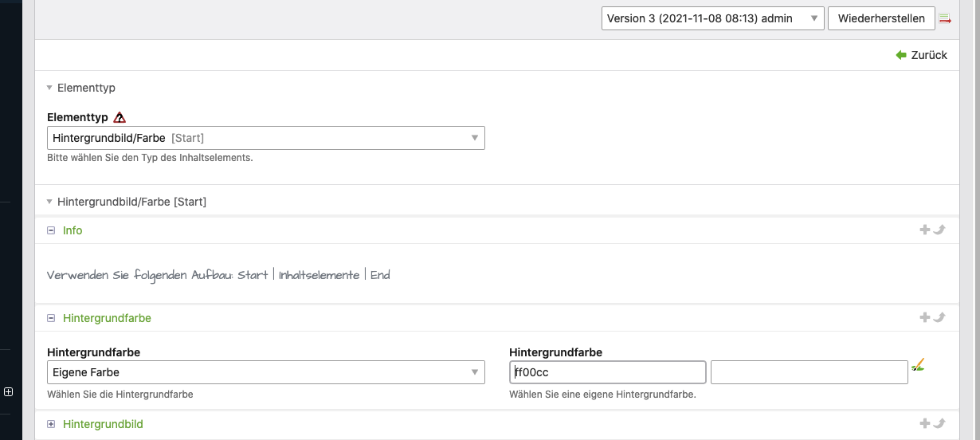Image resolution: width=980 pixels, height=440 pixels.
Task: Click the empty color preview field
Action: coord(809,372)
